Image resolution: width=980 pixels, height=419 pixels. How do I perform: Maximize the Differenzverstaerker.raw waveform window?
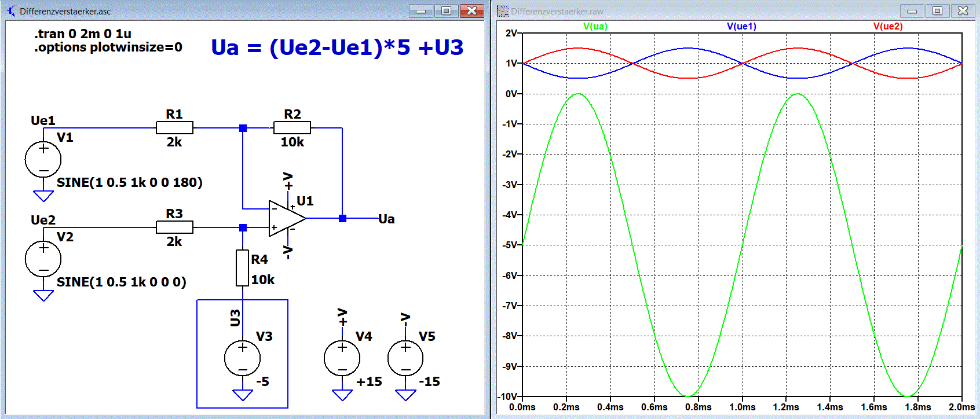[x=937, y=11]
